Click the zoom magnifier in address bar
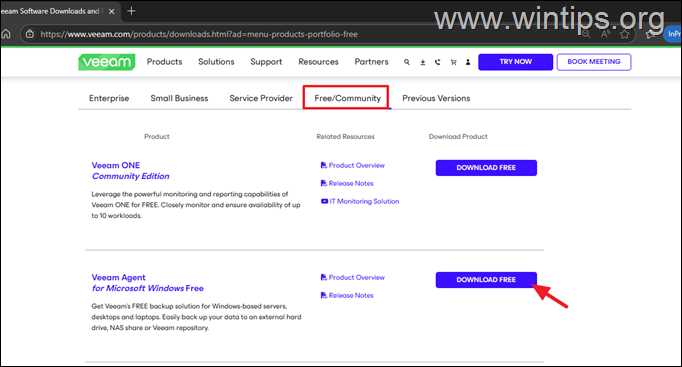Image resolution: width=682 pixels, height=367 pixels. (586, 34)
